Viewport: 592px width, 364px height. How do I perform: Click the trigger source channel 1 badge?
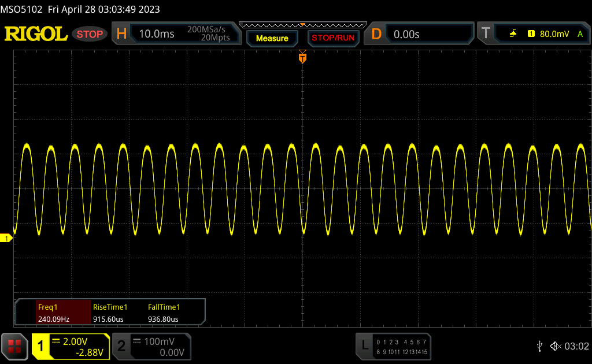(531, 34)
